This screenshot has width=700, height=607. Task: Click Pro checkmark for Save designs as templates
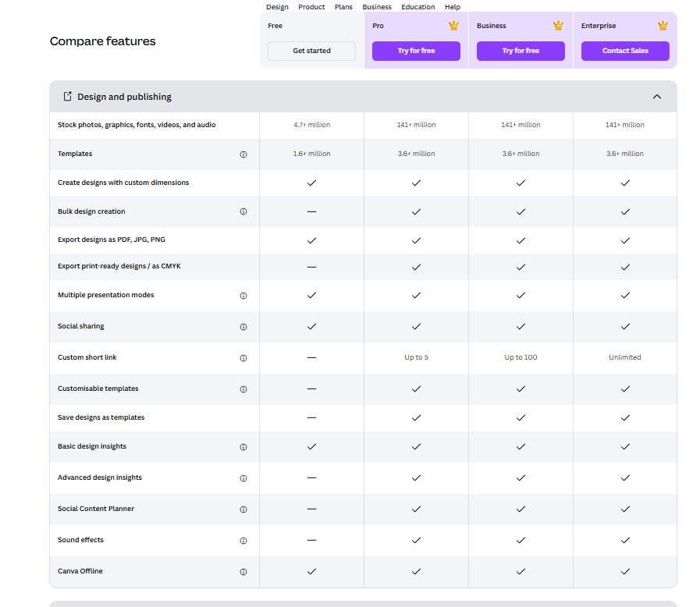click(x=416, y=417)
